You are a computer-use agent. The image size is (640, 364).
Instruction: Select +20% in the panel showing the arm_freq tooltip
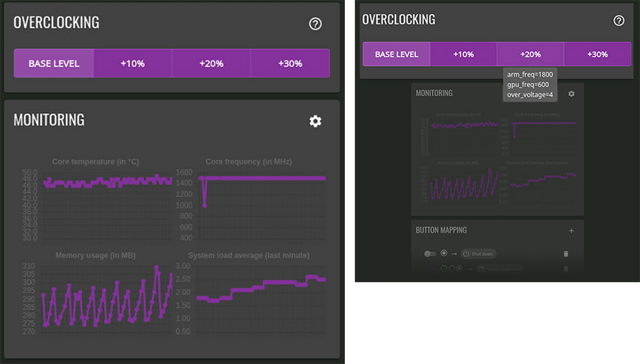tap(530, 55)
